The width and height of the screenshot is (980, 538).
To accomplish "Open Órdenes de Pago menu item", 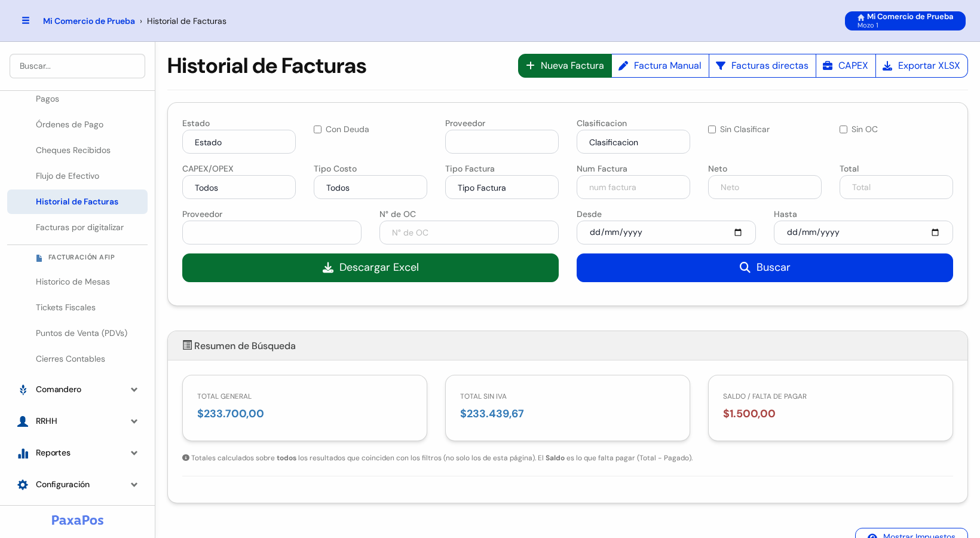I will tap(78, 125).
